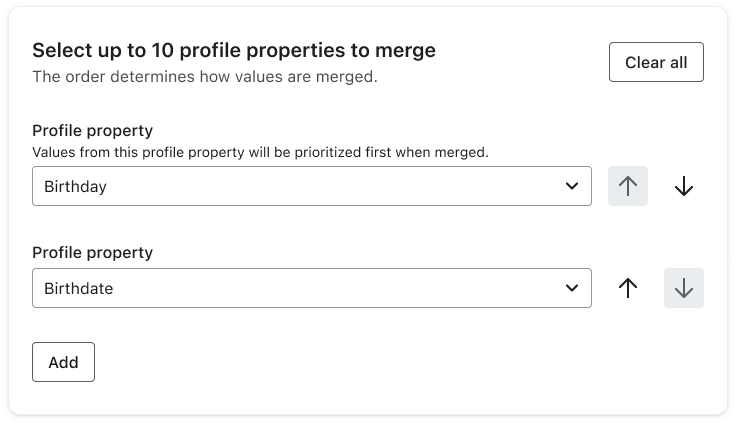Click the greyed-out up arrow beside Birthday
This screenshot has width=736, height=425.
point(628,186)
